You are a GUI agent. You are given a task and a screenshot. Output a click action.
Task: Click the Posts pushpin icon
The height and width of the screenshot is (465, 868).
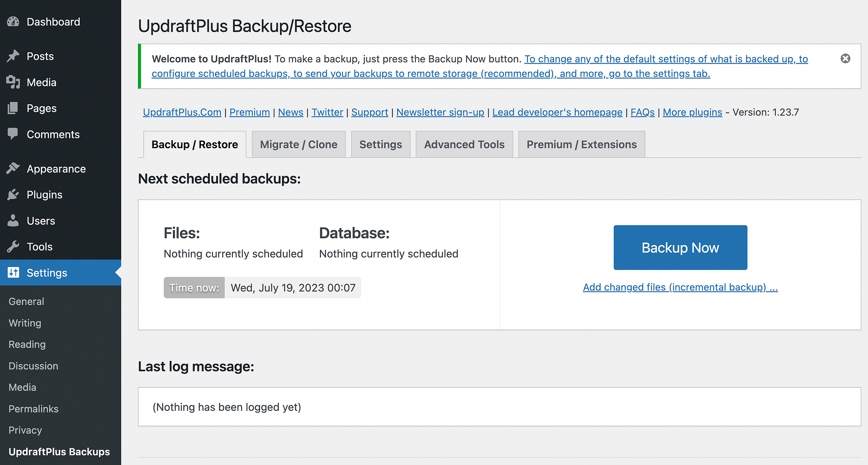13,56
